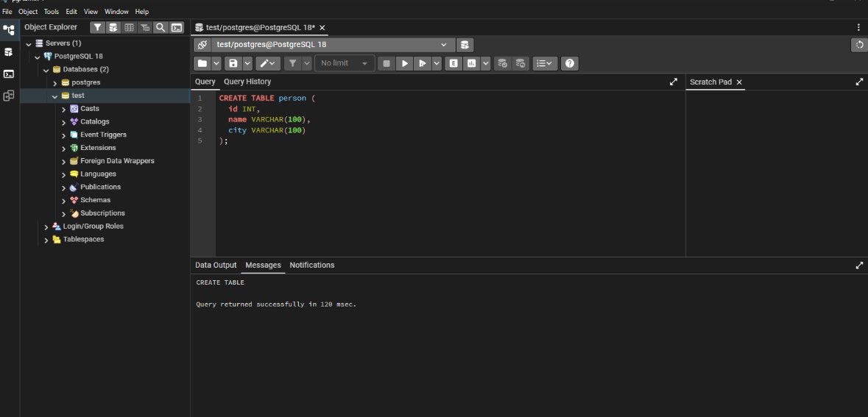Open the Object menu

click(x=28, y=12)
